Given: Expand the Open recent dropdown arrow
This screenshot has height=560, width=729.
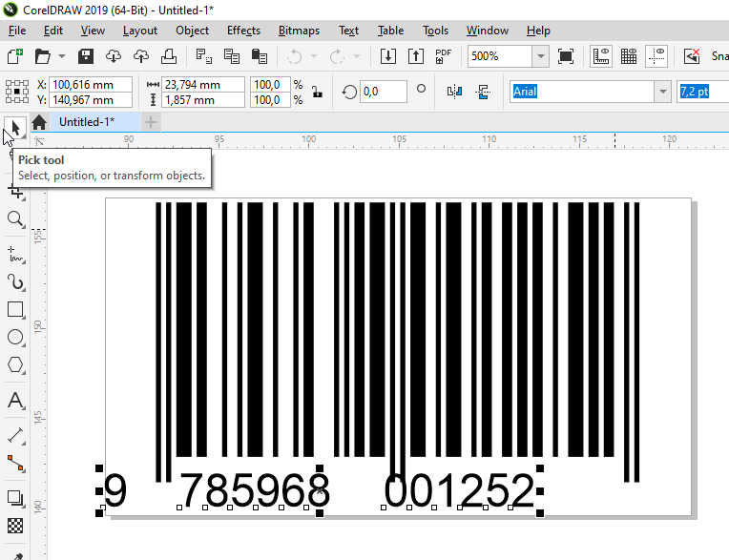Looking at the screenshot, I should tap(62, 56).
